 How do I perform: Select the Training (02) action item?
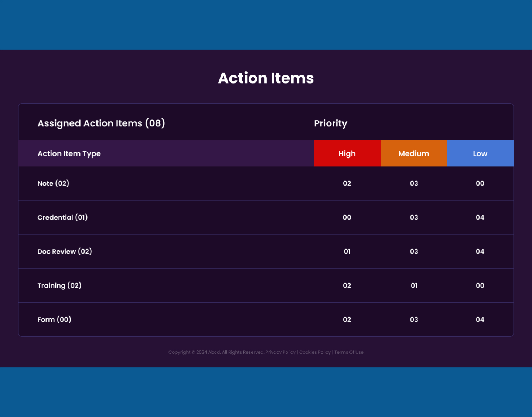pos(266,285)
